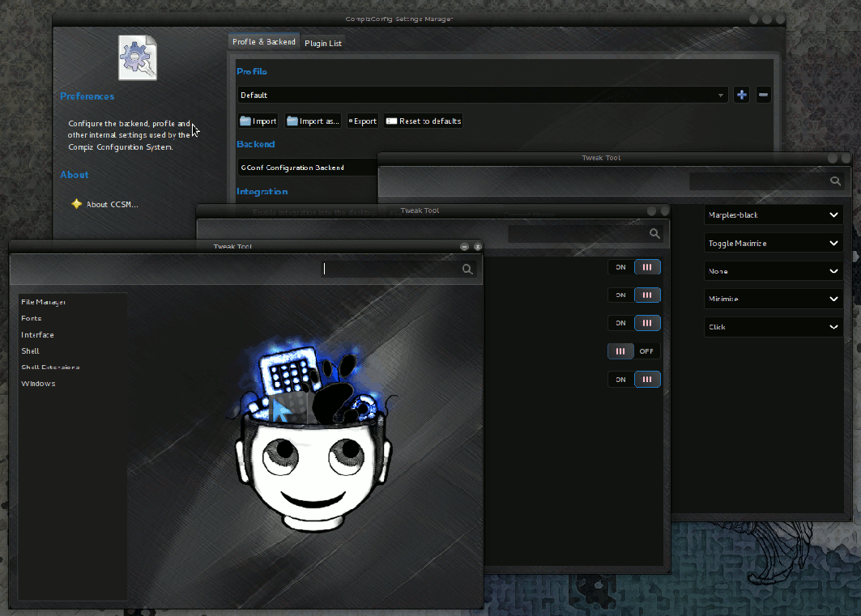The width and height of the screenshot is (861, 616).
Task: Select Fonts in Tweak Tool sidebar
Action: pos(32,318)
